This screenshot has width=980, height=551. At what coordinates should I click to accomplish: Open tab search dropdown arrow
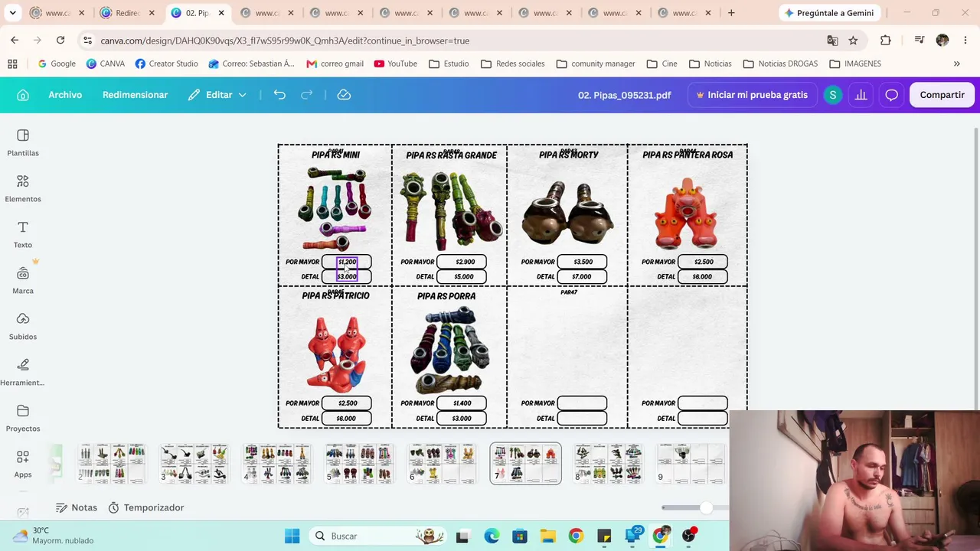[12, 13]
